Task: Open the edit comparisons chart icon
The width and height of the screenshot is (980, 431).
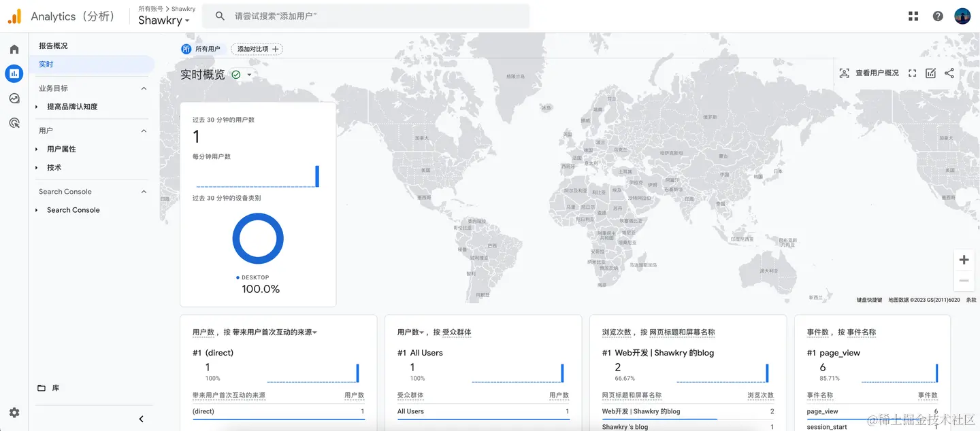Action: (x=931, y=73)
